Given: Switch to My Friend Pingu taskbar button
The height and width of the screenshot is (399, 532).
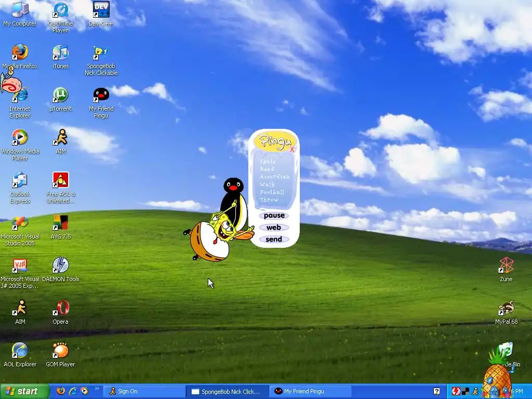Looking at the screenshot, I should coord(310,391).
